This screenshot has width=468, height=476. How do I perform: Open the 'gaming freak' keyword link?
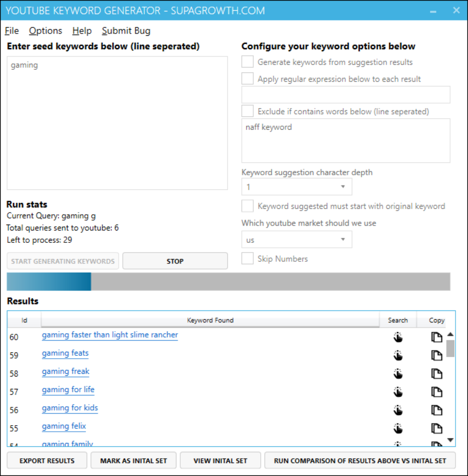tap(65, 371)
